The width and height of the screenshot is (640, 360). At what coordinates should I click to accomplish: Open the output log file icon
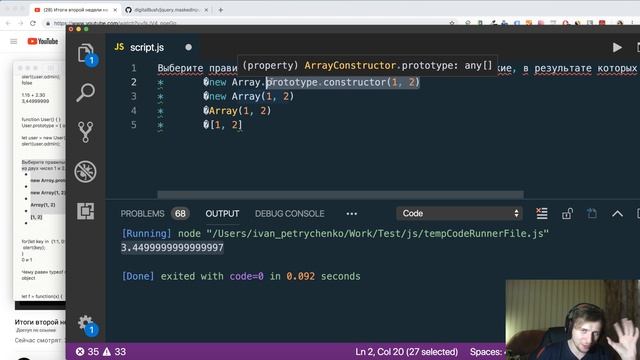pyautogui.click(x=592, y=213)
